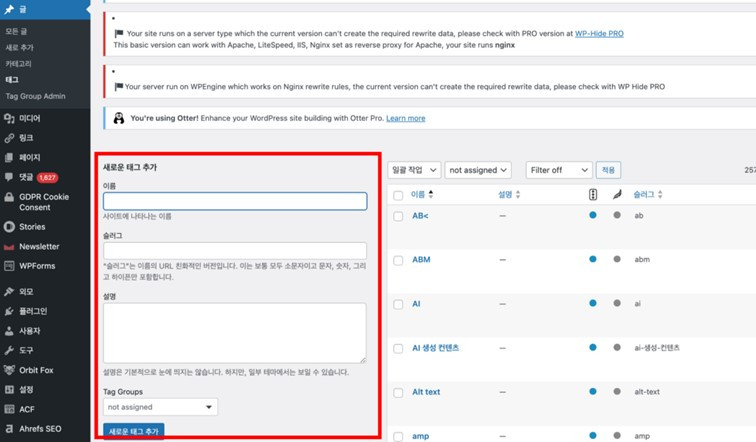Click the blue status dot for AB<
This screenshot has height=442, width=756.
tap(593, 215)
